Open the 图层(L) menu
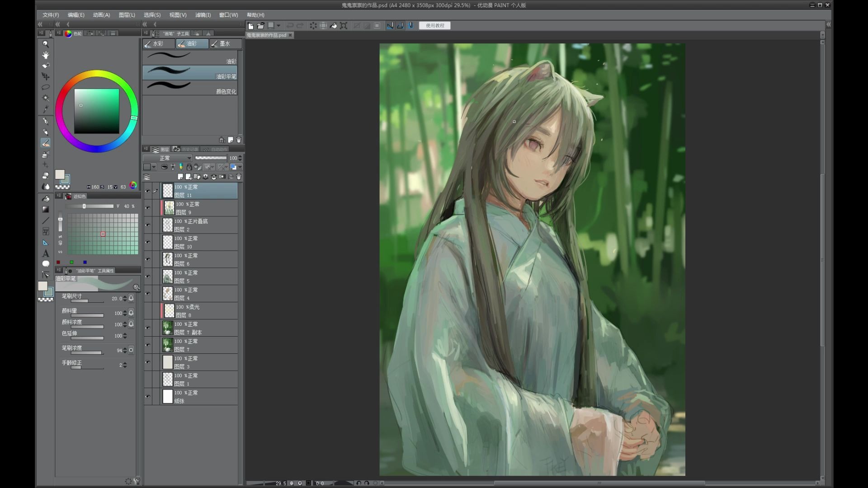The image size is (868, 488). coord(127,15)
